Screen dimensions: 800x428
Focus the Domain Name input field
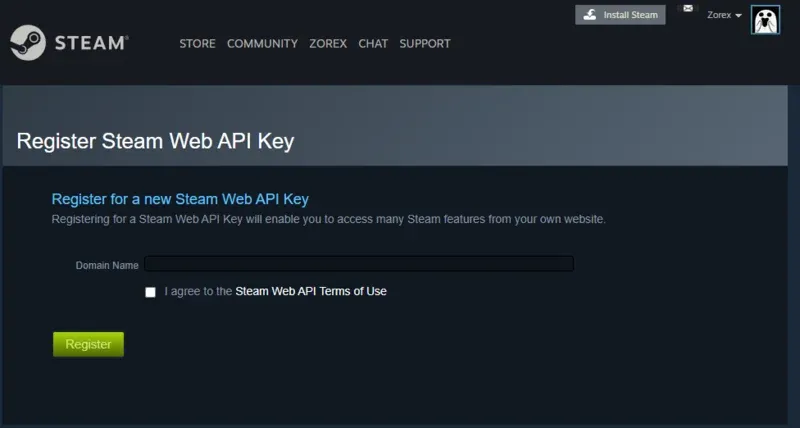[359, 264]
